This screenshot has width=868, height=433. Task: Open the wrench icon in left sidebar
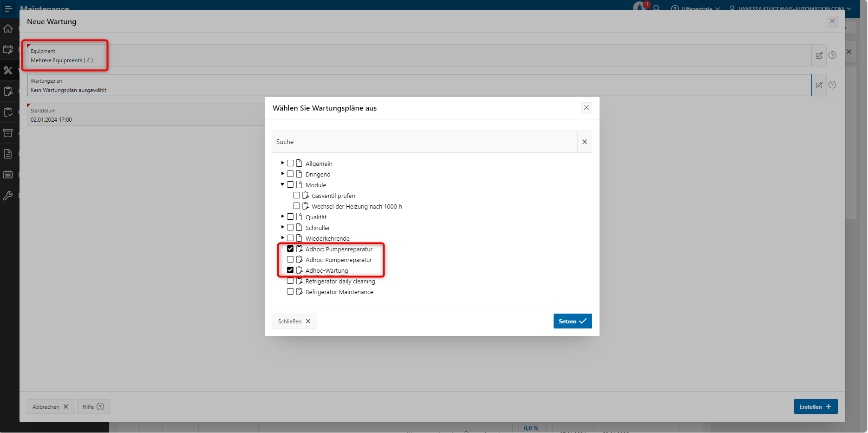[8, 196]
